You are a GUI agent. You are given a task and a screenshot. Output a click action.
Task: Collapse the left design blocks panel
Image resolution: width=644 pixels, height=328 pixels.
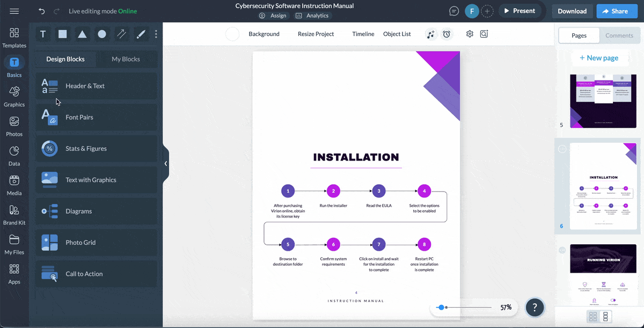(166, 163)
